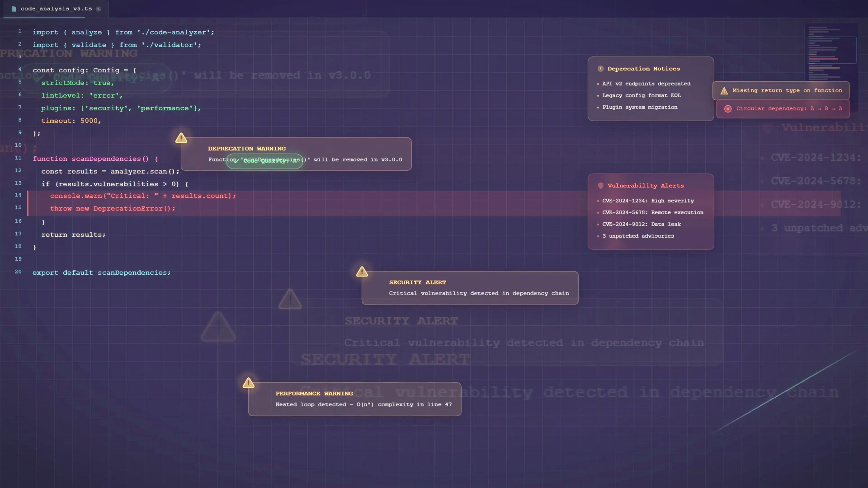The width and height of the screenshot is (868, 488).
Task: Click the import analyze statement on line 1
Action: tap(123, 33)
